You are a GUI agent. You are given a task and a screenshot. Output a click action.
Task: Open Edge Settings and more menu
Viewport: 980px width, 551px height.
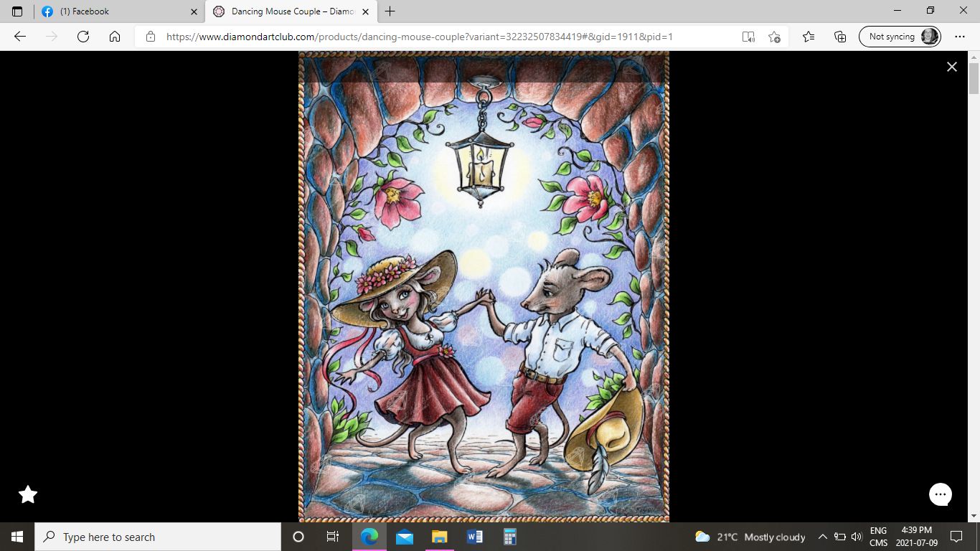(x=960, y=37)
